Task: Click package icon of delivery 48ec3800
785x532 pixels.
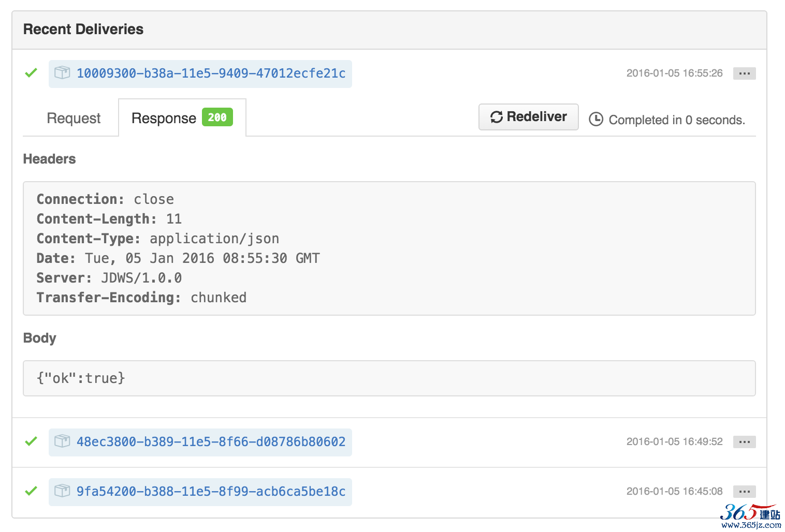Action: click(x=62, y=441)
